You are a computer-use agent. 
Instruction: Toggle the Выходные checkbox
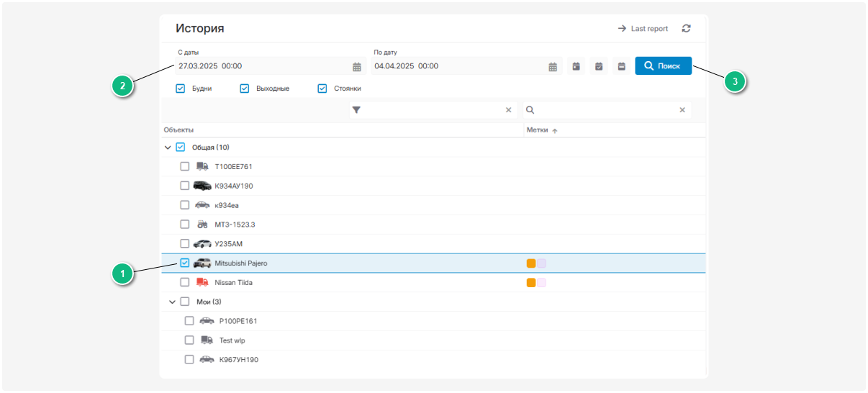(x=244, y=89)
